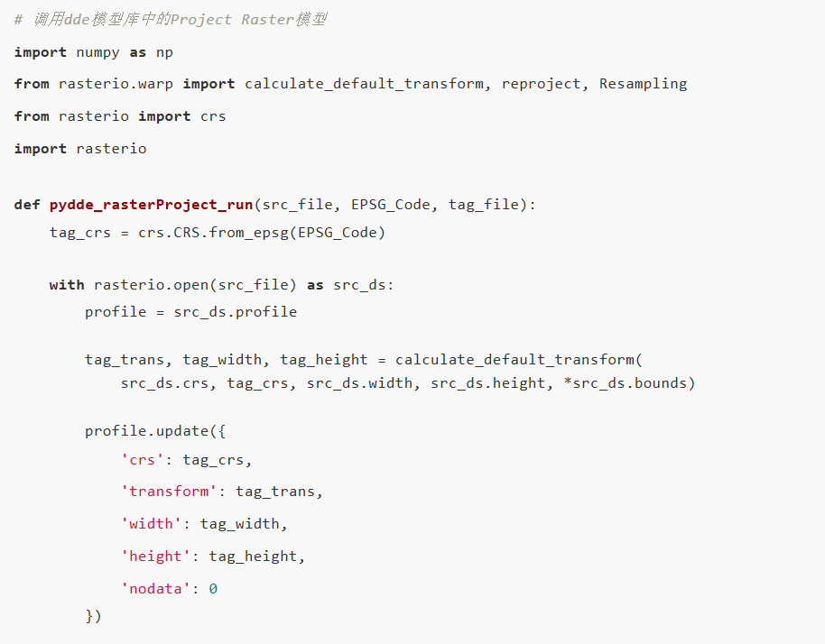
Task: Click 'profile.update' call
Action: [147, 431]
